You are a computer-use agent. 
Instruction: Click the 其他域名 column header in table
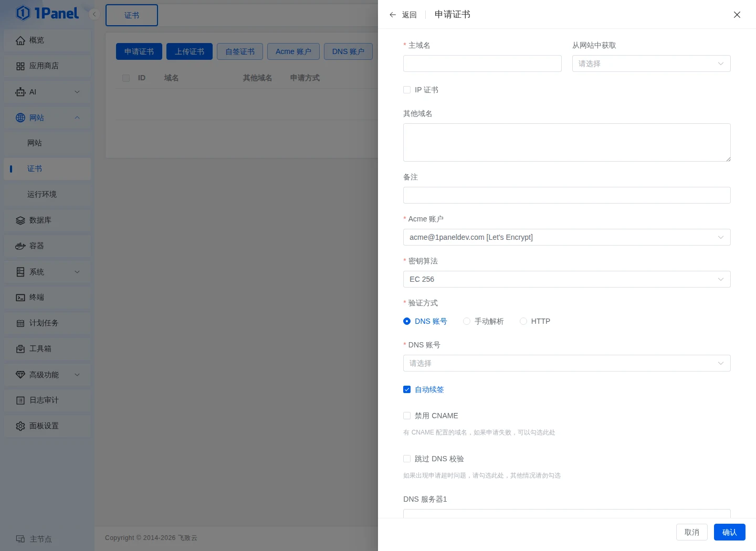coord(257,78)
